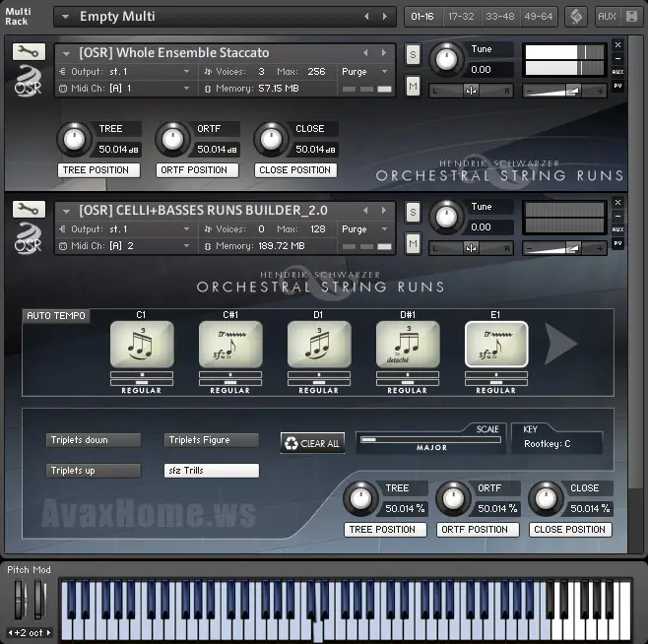Click the Tune knob of CELLI+BASSES RUNS BUILDER
This screenshot has width=648, height=644.
click(x=446, y=217)
